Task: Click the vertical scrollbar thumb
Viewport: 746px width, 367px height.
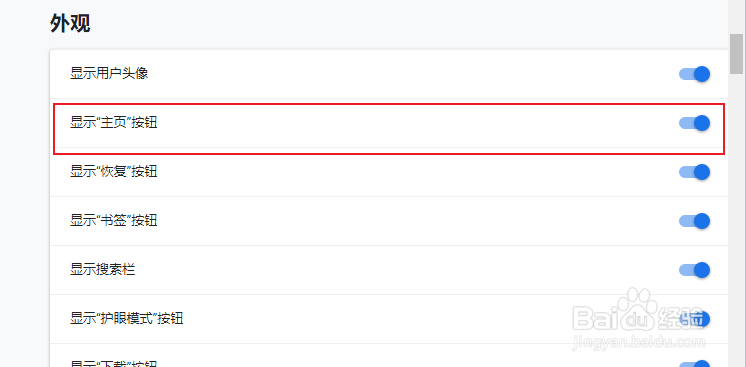Action: coord(736,54)
